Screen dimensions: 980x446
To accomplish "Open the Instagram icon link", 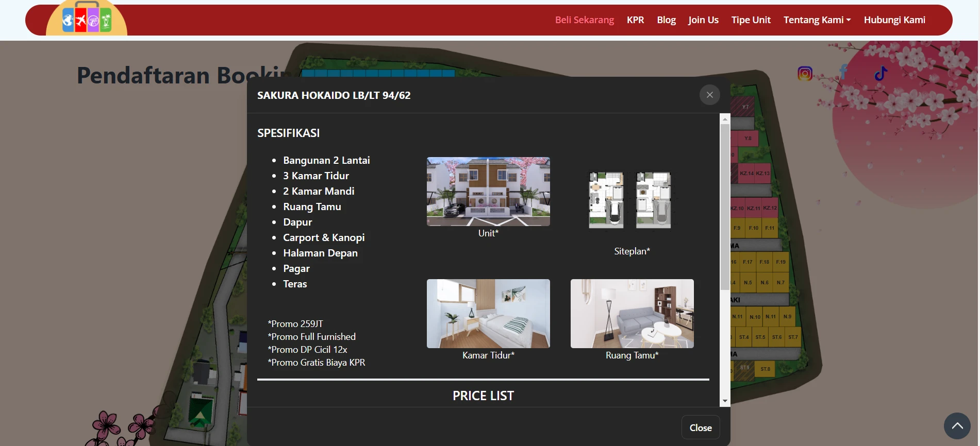I will [805, 74].
